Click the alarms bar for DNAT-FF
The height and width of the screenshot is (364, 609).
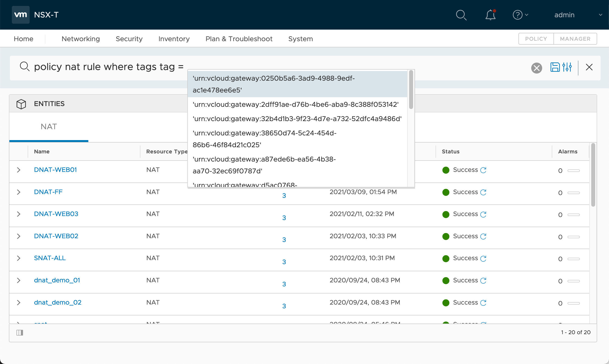click(x=573, y=193)
